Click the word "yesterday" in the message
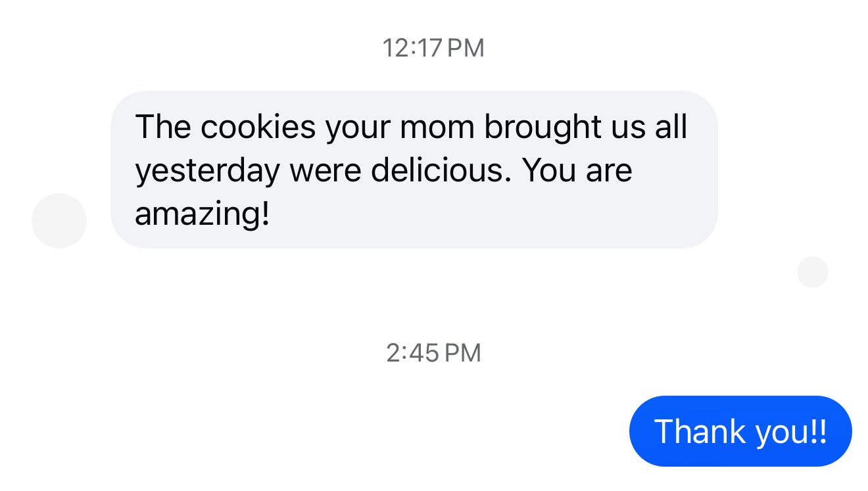Screen dimensions: 868x491 coord(207,172)
